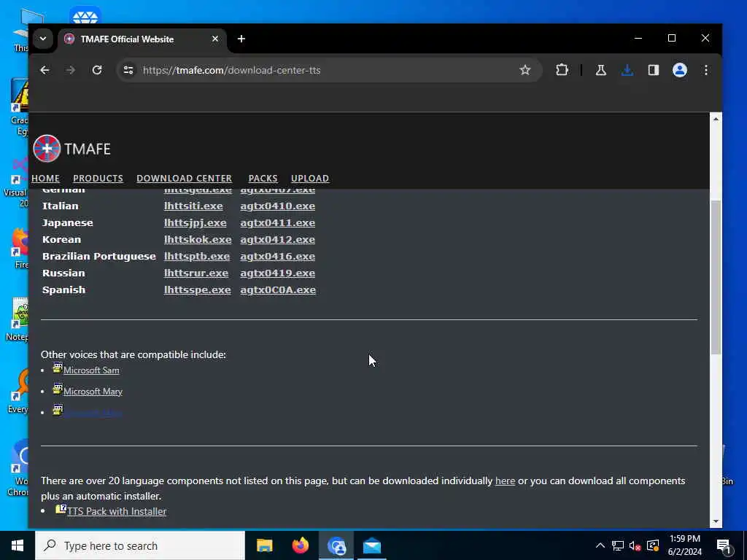This screenshot has height=560, width=747.
Task: Open the Microsoft Mary link
Action: (93, 392)
